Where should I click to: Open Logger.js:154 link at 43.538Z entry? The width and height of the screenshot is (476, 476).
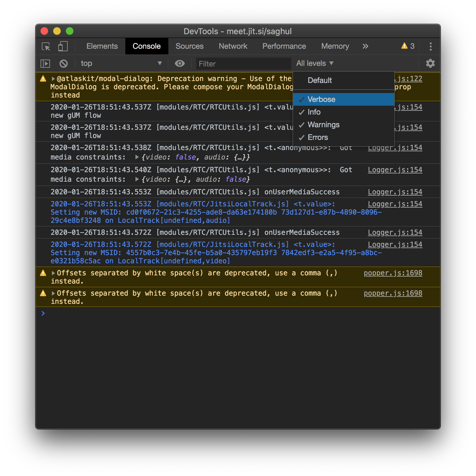pos(395,148)
